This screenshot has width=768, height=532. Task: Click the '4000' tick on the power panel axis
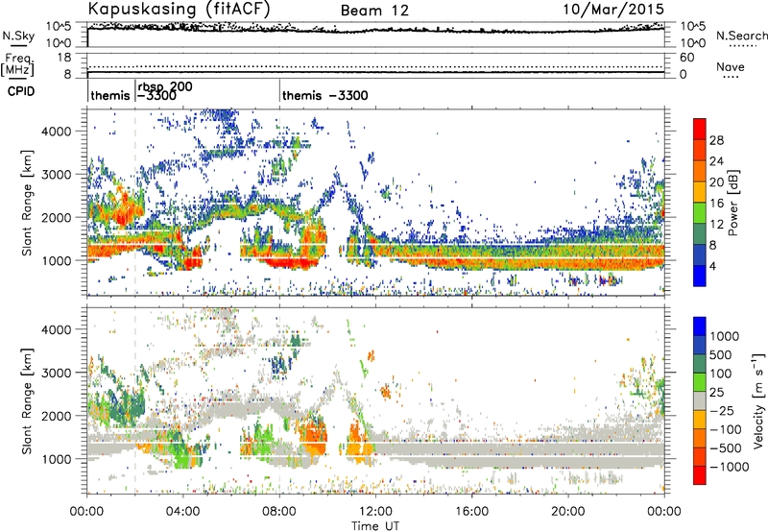tap(57, 132)
